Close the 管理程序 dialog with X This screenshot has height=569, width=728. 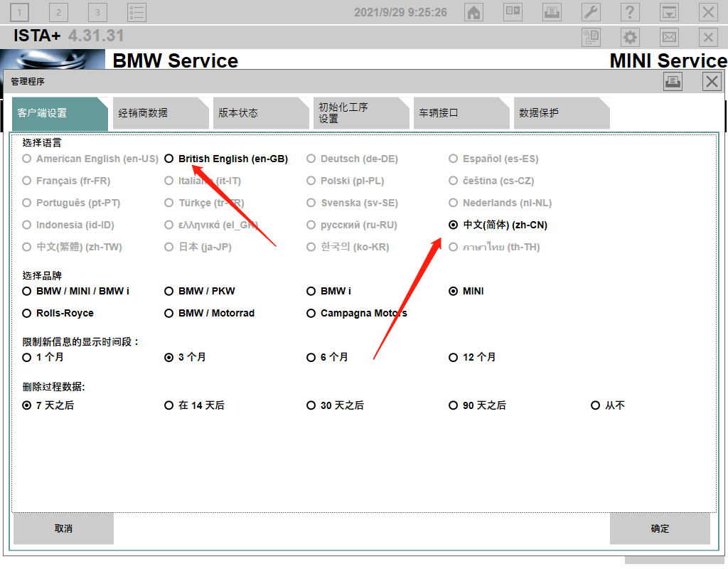(x=712, y=82)
